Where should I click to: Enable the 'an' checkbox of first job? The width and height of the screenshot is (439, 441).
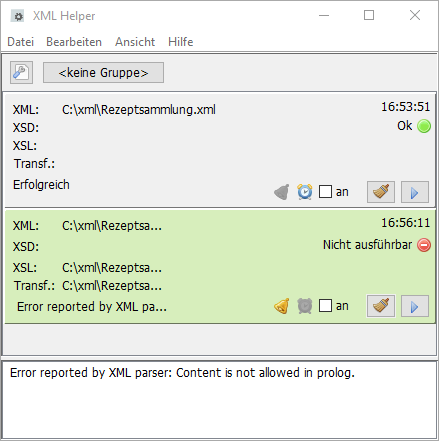point(325,192)
